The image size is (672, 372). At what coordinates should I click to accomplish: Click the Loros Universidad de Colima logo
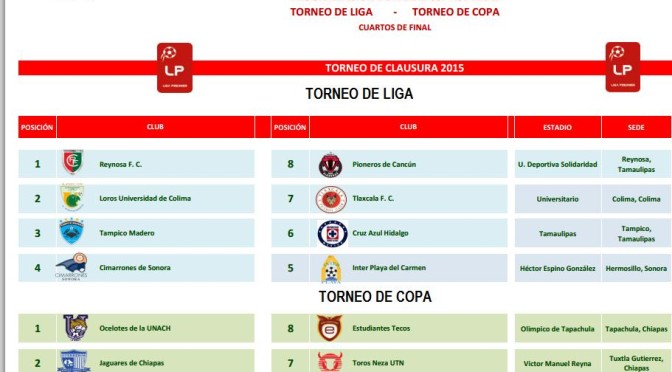72,198
